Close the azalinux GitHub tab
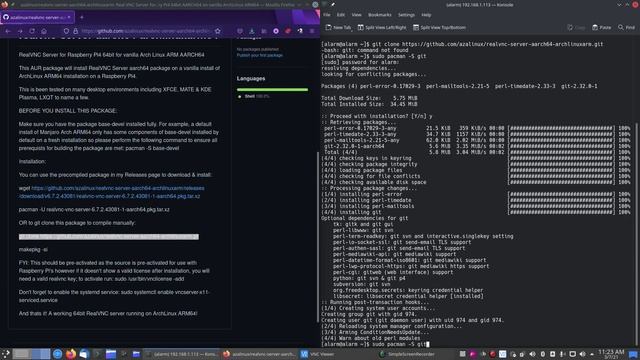The width and height of the screenshot is (640, 360). tap(69, 18)
